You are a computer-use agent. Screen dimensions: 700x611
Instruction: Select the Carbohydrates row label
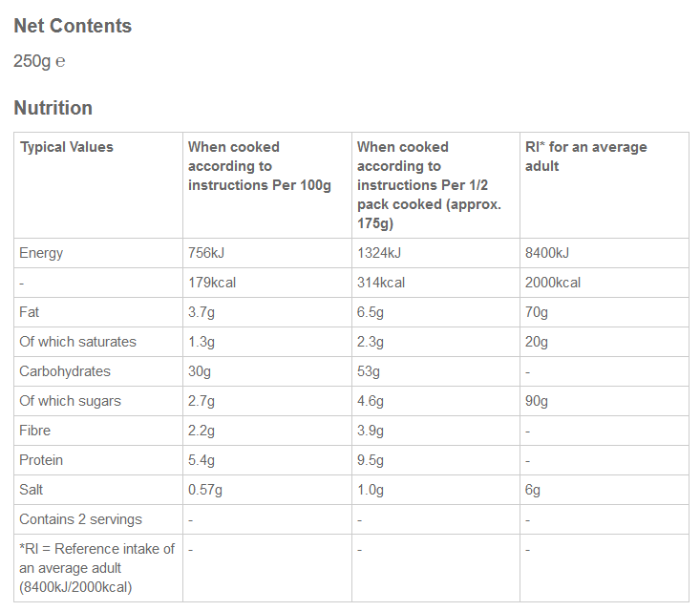coord(65,371)
